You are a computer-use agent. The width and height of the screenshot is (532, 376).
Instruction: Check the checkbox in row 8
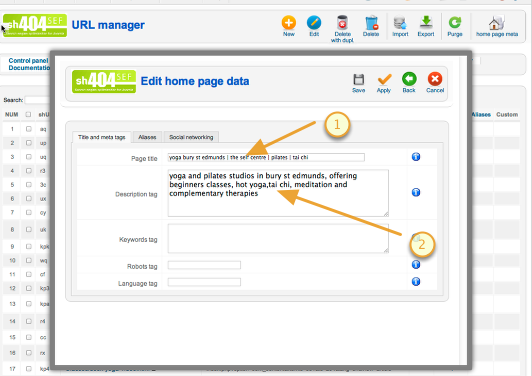[28, 229]
